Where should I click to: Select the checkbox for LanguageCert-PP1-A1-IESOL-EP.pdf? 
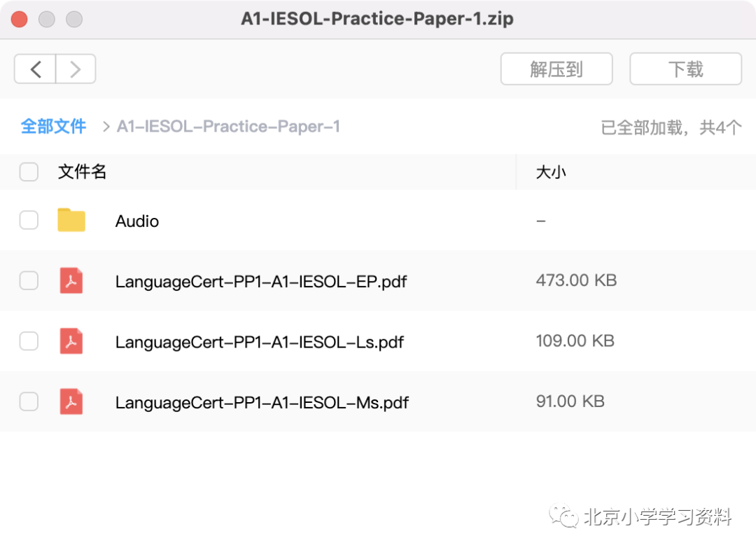(29, 280)
